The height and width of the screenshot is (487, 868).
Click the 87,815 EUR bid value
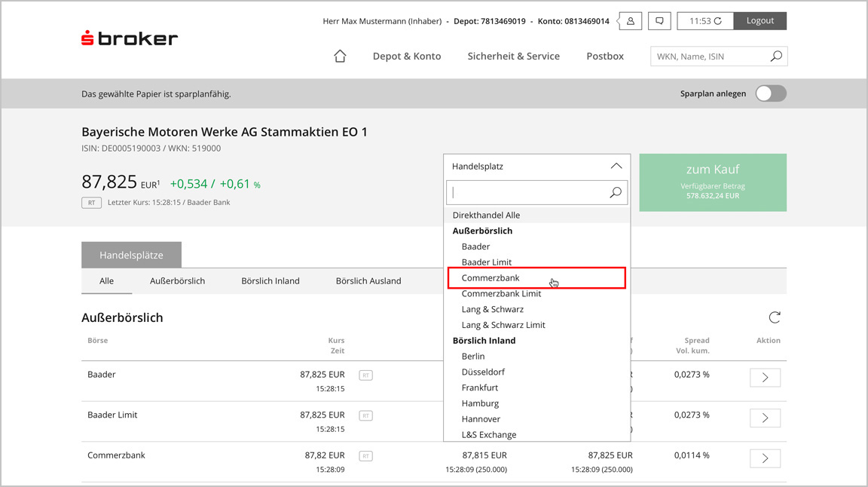click(x=484, y=455)
